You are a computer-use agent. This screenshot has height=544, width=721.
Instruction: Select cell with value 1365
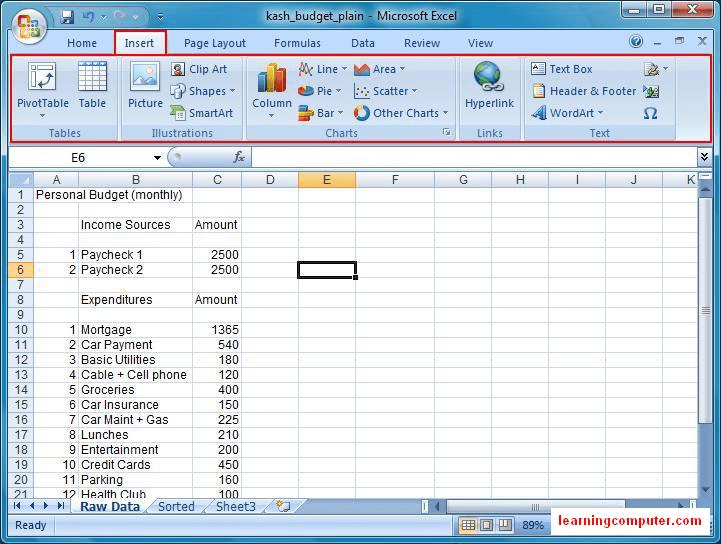click(x=217, y=330)
